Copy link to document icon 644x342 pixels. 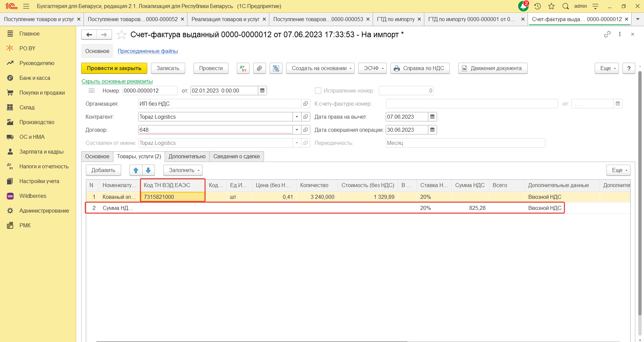pos(607,35)
